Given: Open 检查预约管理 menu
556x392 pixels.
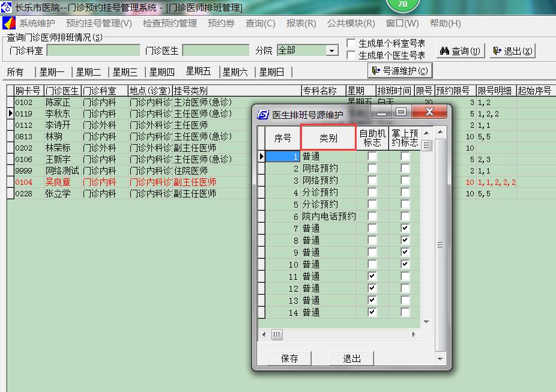Looking at the screenshot, I should point(170,23).
